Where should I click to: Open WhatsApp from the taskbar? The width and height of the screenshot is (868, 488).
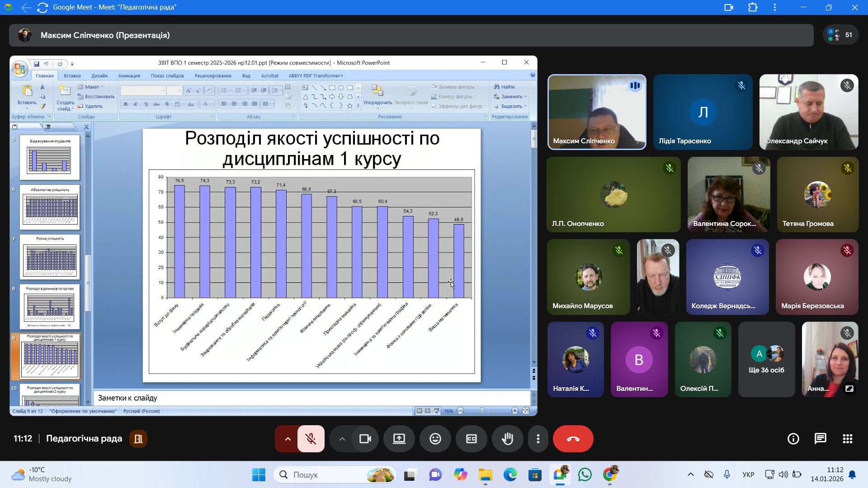point(585,475)
